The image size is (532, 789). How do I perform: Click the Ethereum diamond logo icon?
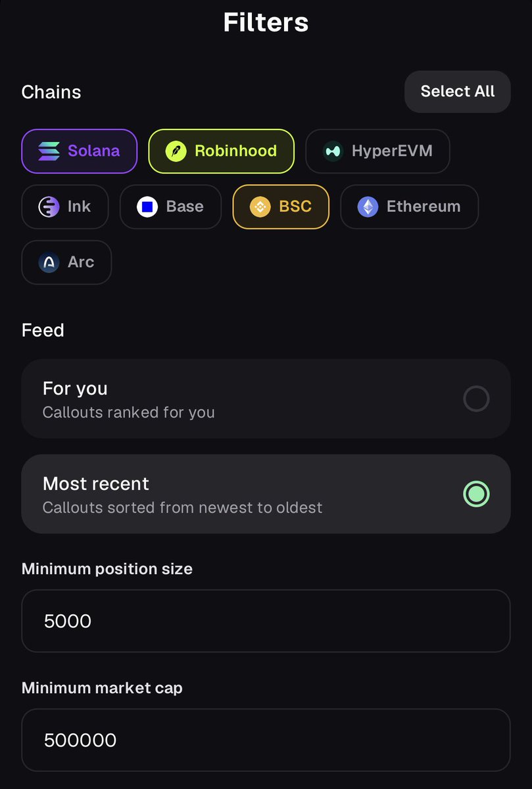[368, 206]
